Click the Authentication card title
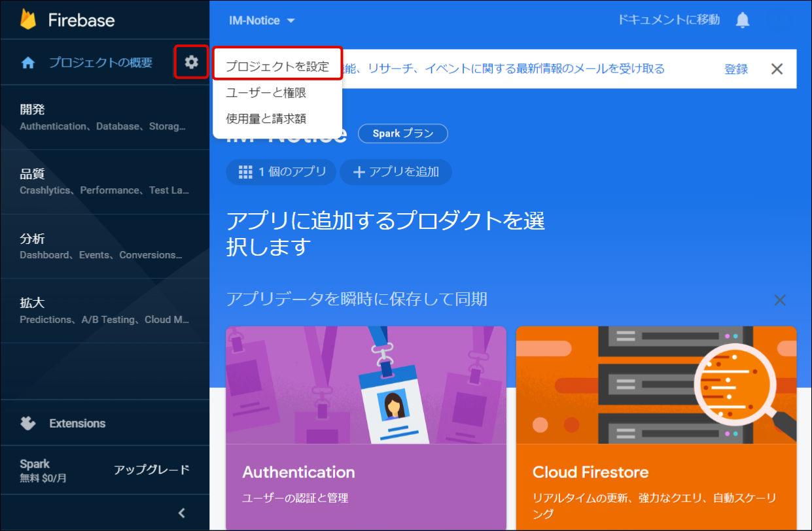Screen dimensions: 812x531 point(298,472)
